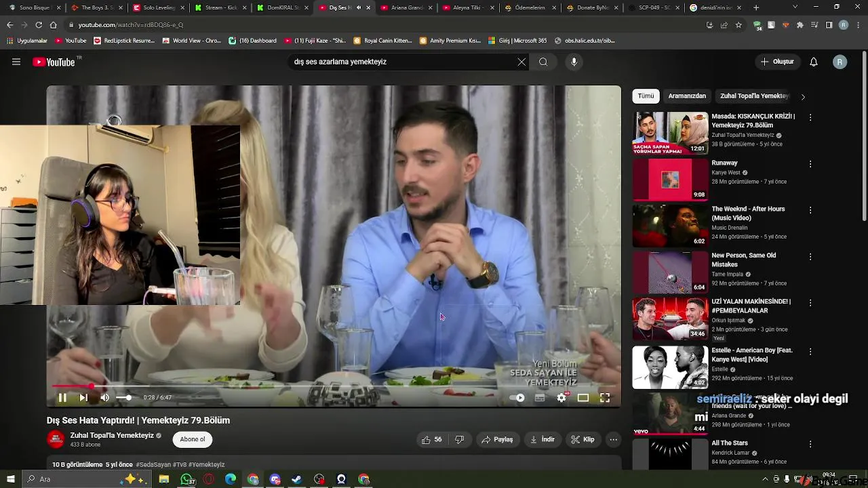Like the video with thumbs up
Image resolution: width=868 pixels, height=488 pixels.
point(431,439)
